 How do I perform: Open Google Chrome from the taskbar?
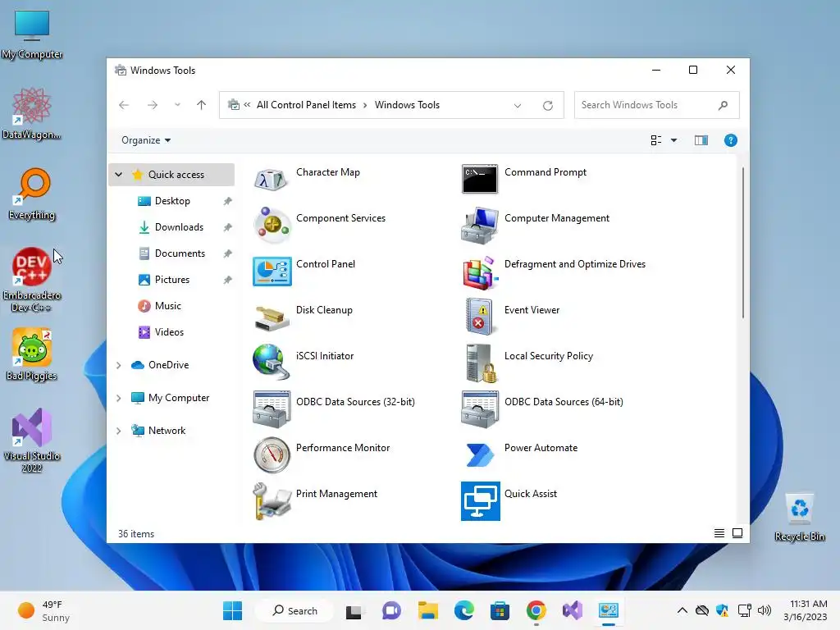point(536,610)
